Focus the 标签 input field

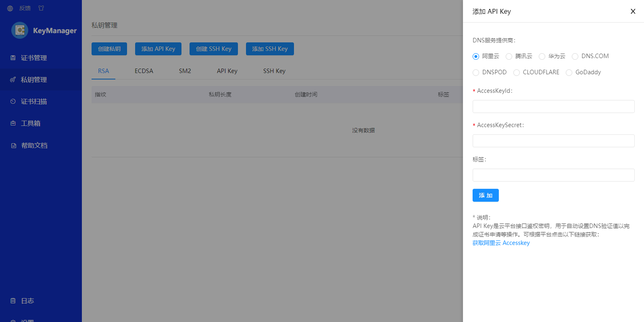[x=553, y=175]
